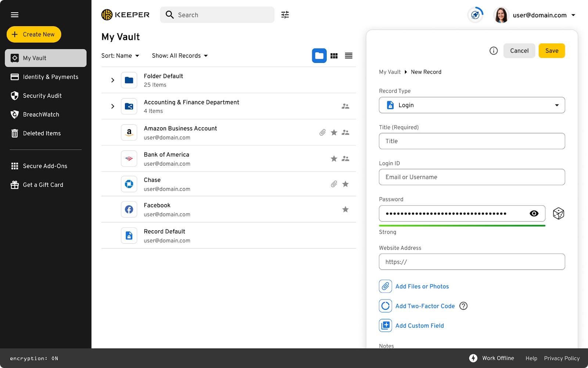Click the password strength bar

click(x=462, y=226)
